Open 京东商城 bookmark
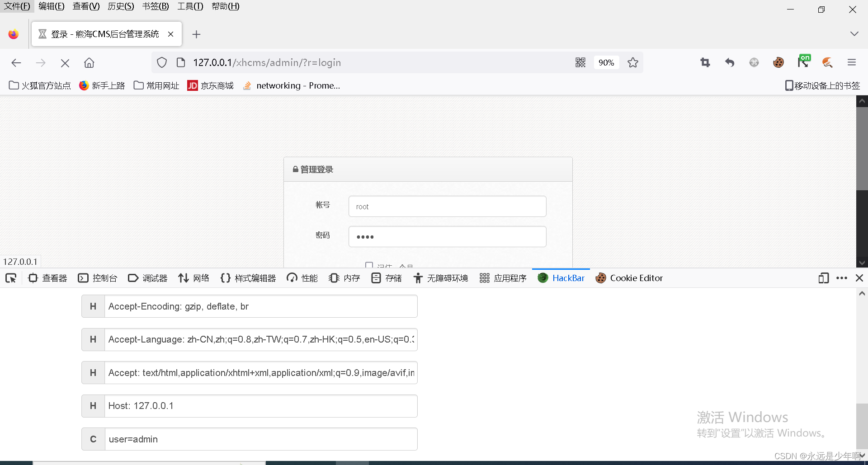868x465 pixels. point(211,85)
